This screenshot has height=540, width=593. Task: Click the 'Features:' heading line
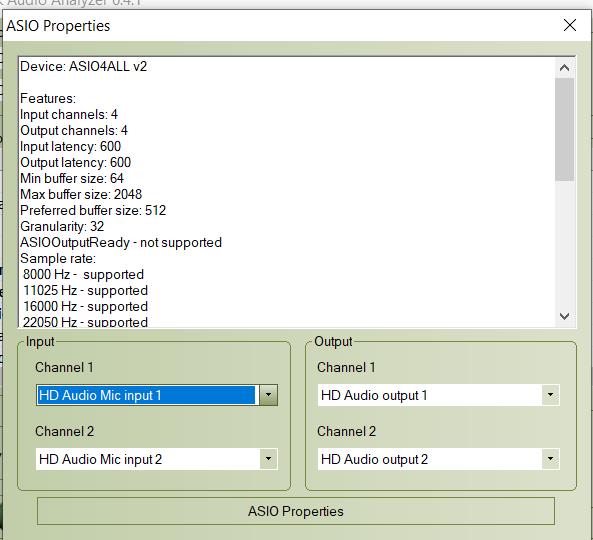coord(48,98)
